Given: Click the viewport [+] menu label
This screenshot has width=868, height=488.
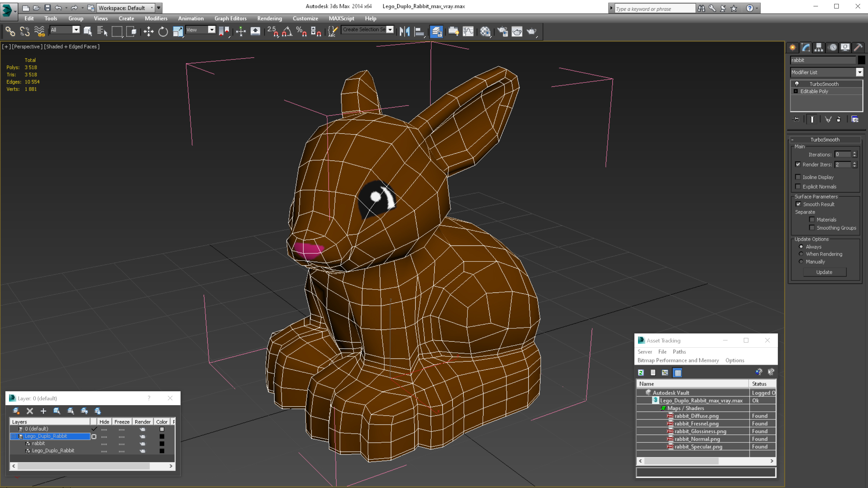Looking at the screenshot, I should coord(6,46).
